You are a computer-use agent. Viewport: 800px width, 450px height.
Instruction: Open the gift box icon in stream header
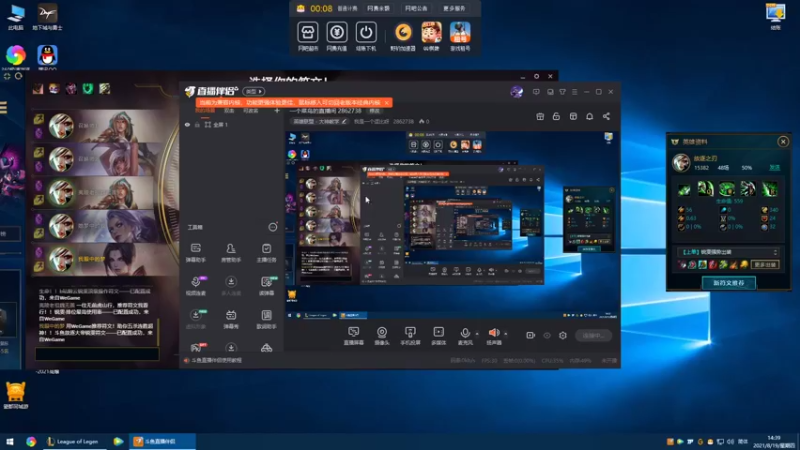coord(540,116)
